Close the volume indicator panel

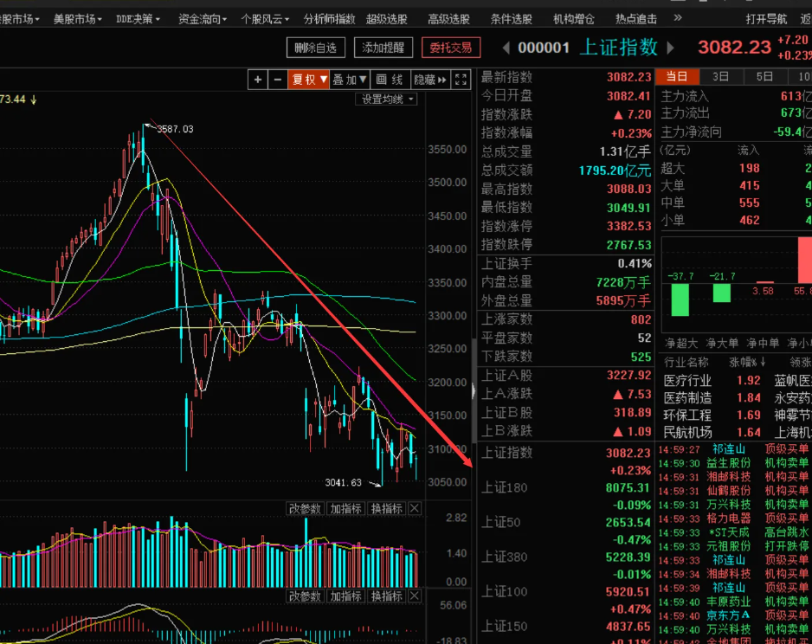coord(415,509)
